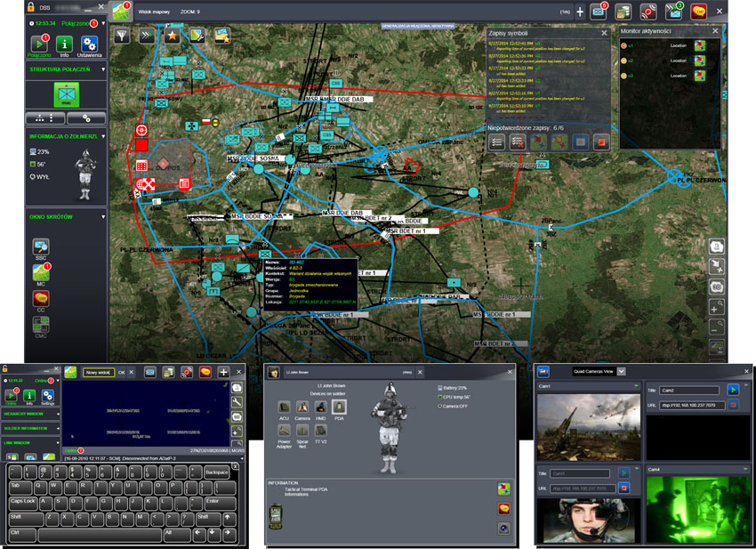756x549 pixels.
Task: Click OK button next to Nowy widok
Action: click(122, 372)
